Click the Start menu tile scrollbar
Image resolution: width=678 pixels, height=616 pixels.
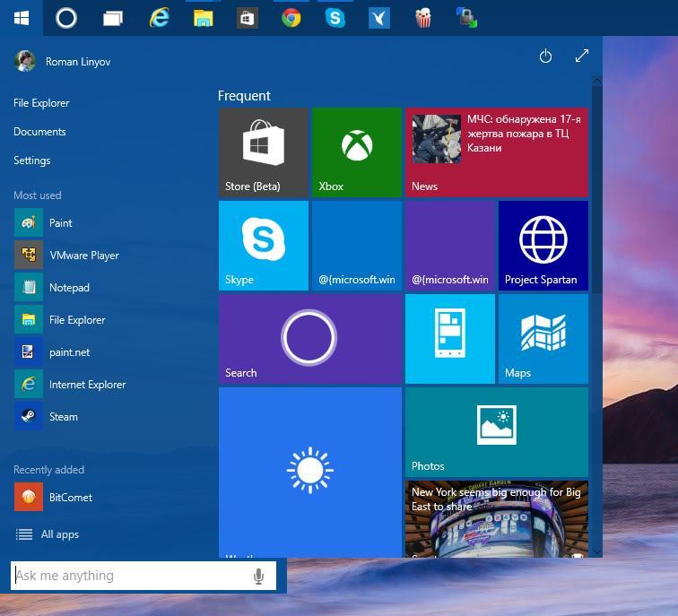coord(596,189)
